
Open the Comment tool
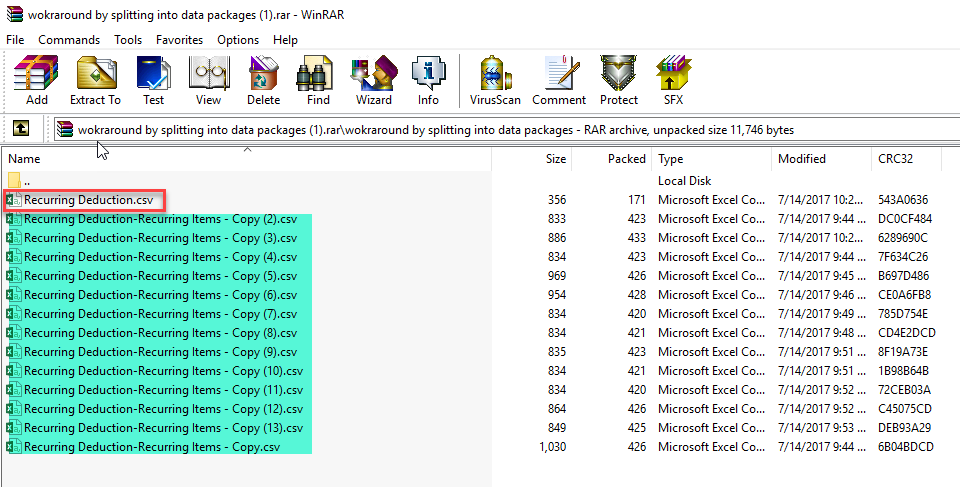coord(559,81)
